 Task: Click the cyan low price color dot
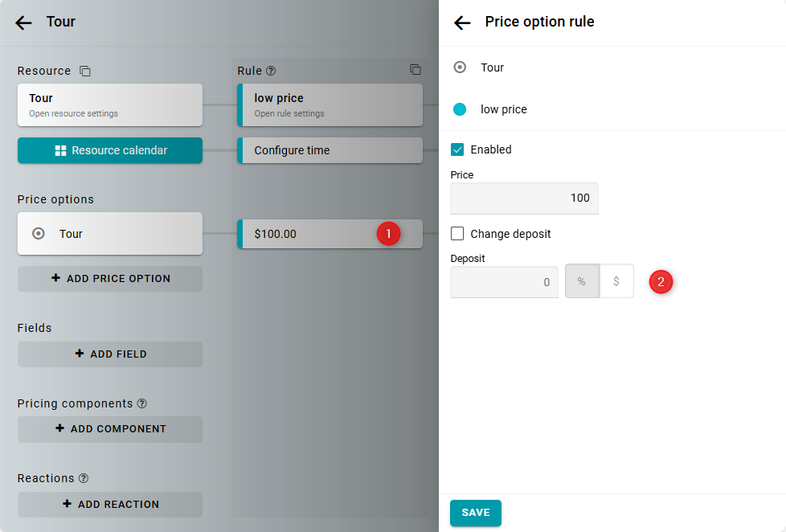[x=460, y=109]
